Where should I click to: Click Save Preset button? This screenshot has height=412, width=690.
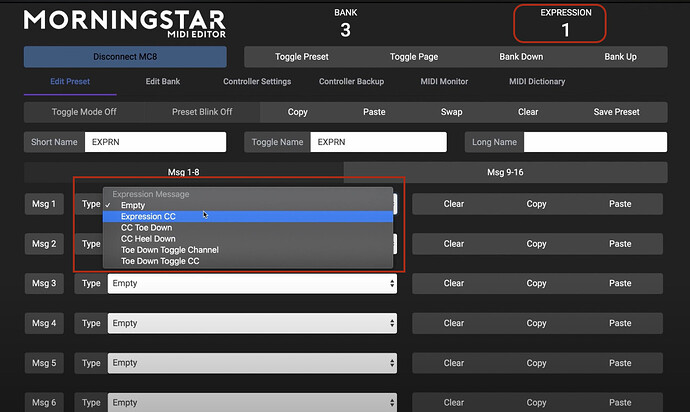tap(617, 112)
